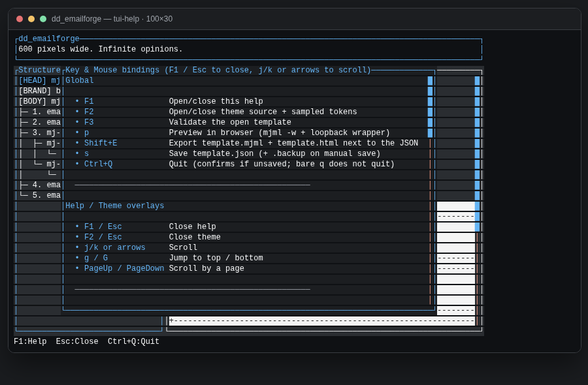Click the "PageUp / PageDown" key label
588x385 pixels.
[124, 269]
